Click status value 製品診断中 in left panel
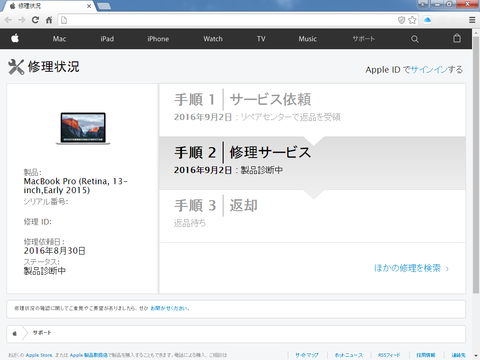 point(45,271)
